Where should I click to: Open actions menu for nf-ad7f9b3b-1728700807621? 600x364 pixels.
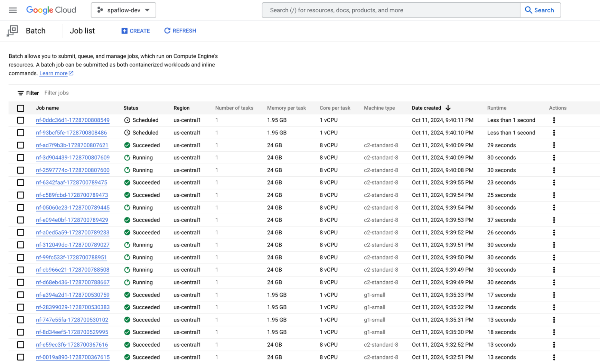[554, 145]
